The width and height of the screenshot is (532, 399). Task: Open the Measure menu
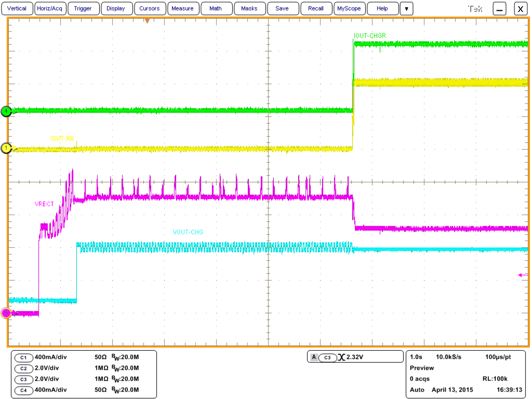[183, 8]
